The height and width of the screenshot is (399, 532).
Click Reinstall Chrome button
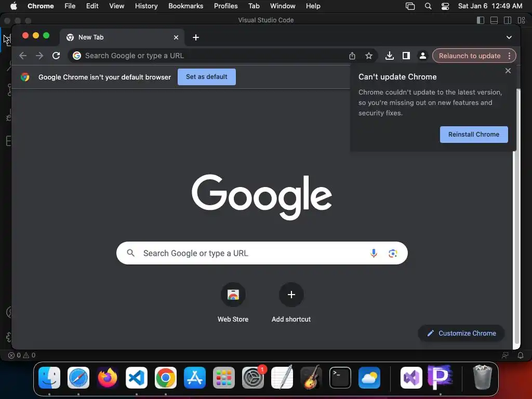474,135
